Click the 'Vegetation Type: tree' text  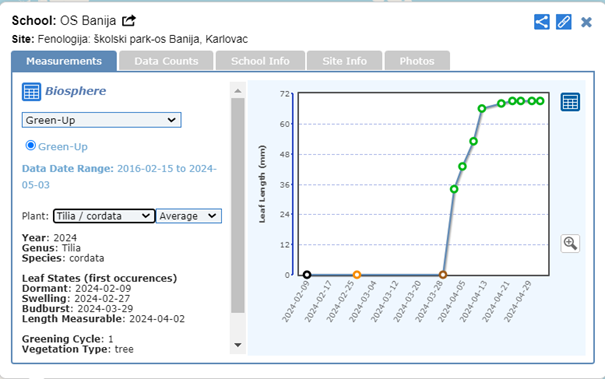tap(78, 349)
